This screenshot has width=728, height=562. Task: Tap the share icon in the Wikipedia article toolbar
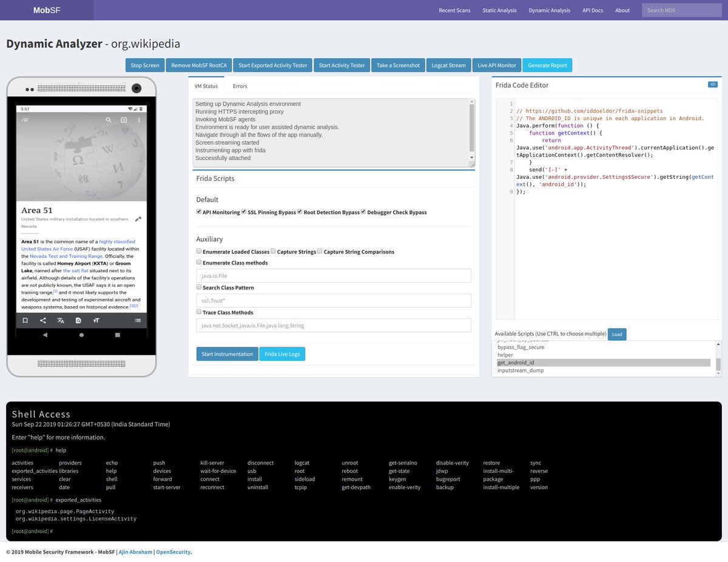pos(42,321)
